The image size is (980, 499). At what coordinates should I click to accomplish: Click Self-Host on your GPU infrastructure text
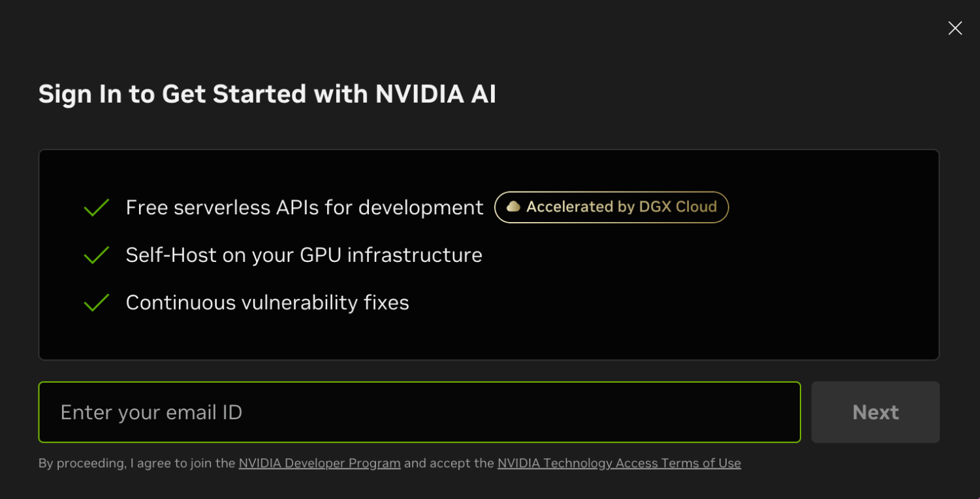point(304,255)
